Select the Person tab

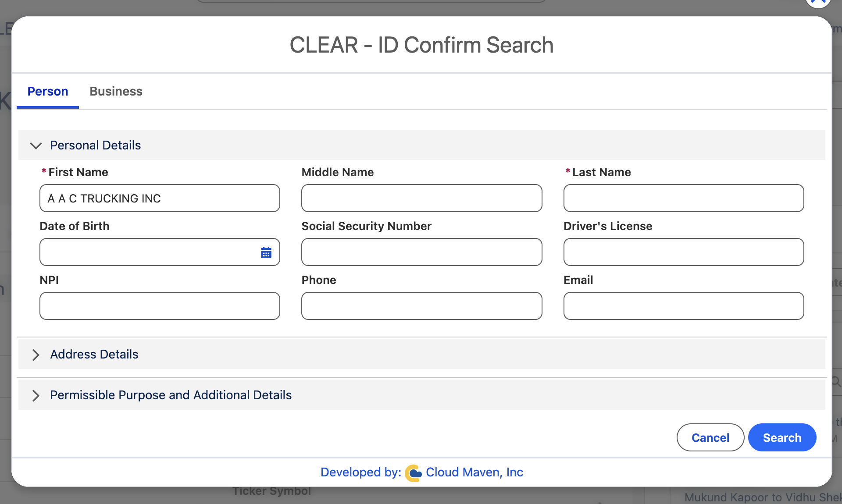48,91
